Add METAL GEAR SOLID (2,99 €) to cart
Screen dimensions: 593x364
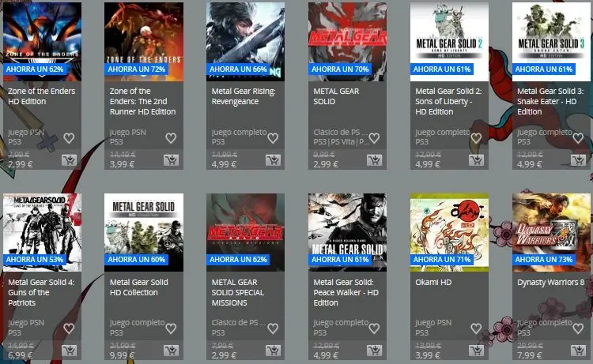[x=375, y=160]
